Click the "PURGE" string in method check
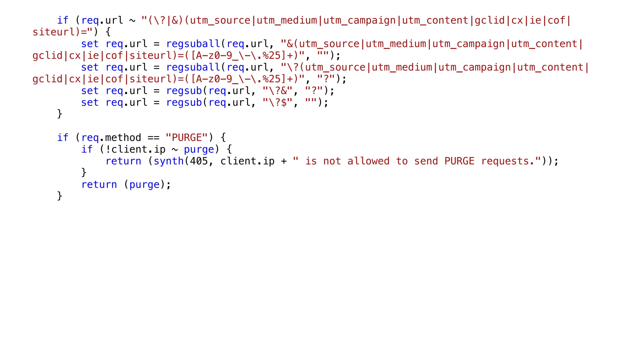 pos(186,138)
